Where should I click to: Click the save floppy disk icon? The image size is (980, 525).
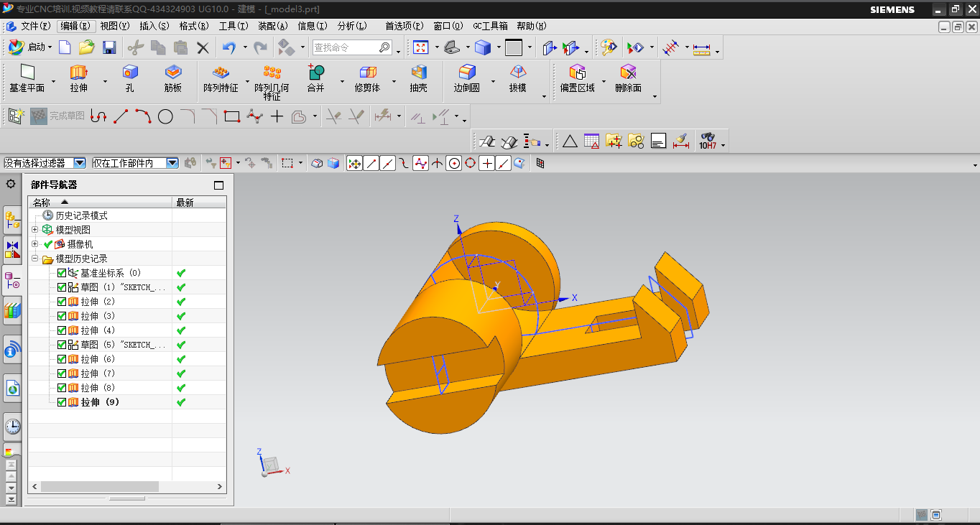click(109, 47)
